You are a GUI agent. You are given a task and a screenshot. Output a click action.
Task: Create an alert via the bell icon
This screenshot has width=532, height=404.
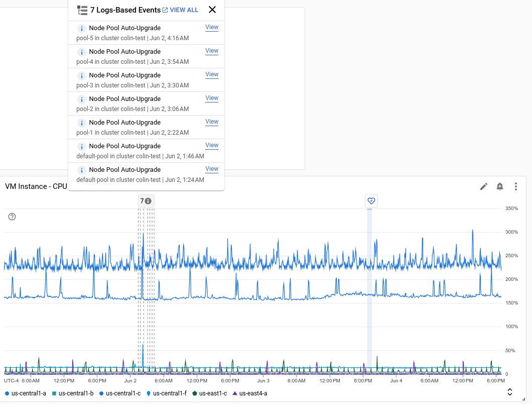[500, 186]
